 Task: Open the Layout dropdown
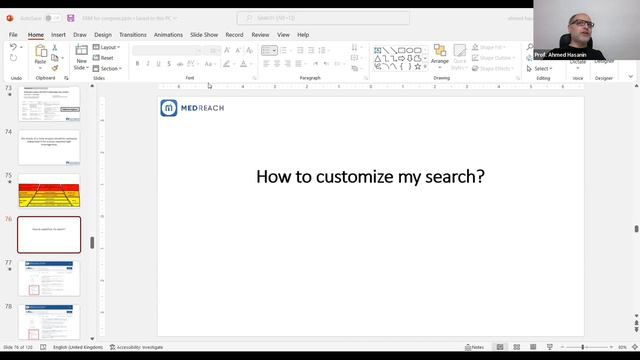(x=107, y=47)
